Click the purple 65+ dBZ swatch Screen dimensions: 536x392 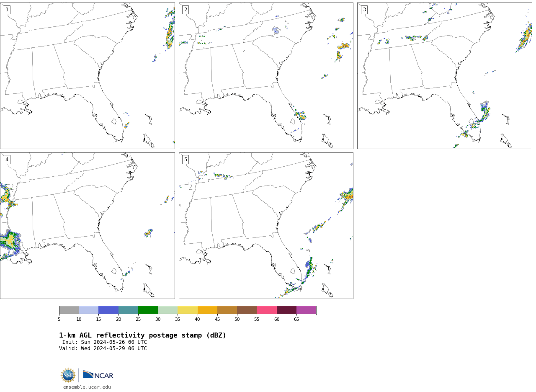click(x=306, y=310)
